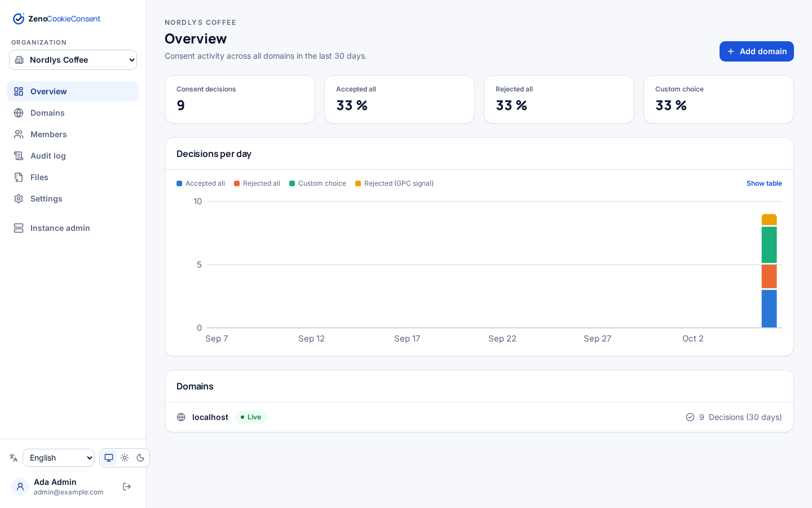The height and width of the screenshot is (508, 812).
Task: Open the localhost domain row
Action: click(479, 417)
